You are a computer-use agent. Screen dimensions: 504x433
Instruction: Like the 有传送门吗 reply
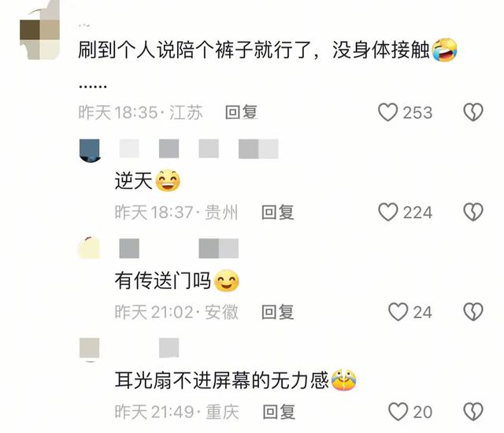[398, 312]
